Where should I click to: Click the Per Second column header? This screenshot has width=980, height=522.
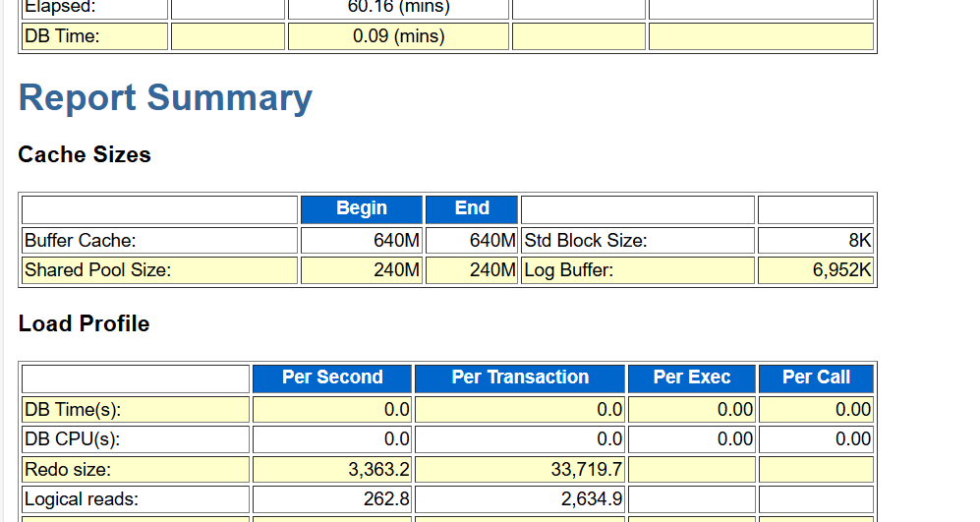point(332,378)
